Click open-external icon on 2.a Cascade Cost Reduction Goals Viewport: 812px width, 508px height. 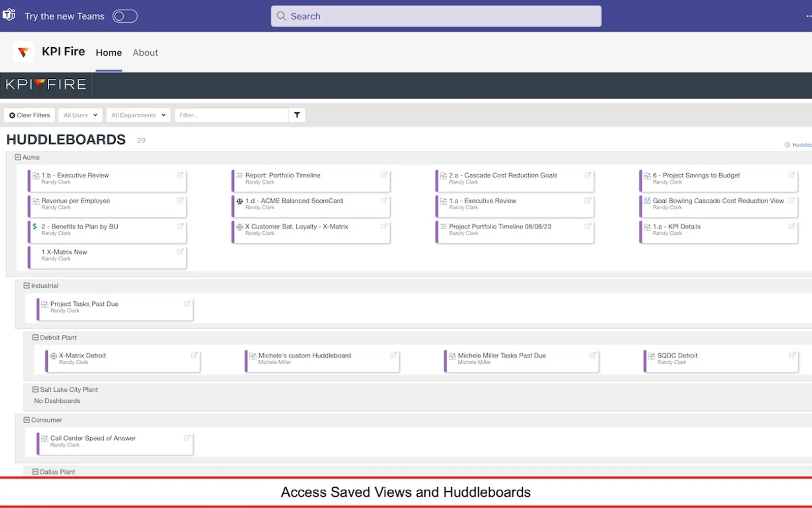pyautogui.click(x=588, y=175)
